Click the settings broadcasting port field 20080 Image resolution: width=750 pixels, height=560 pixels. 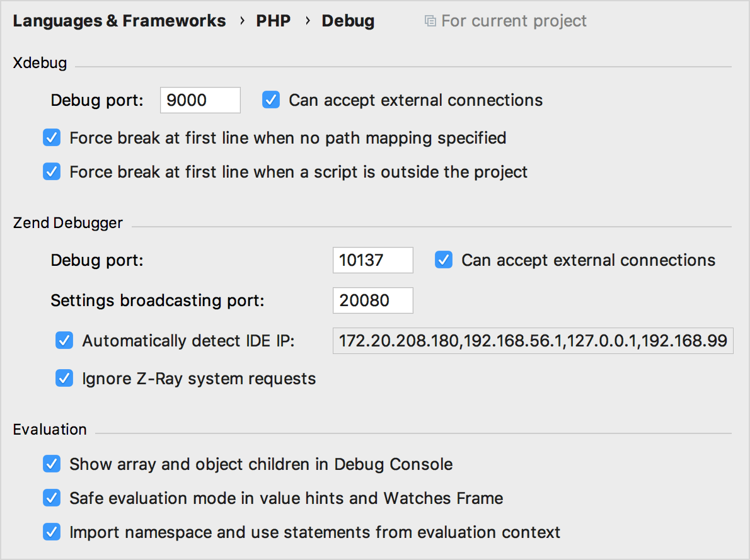coord(373,300)
